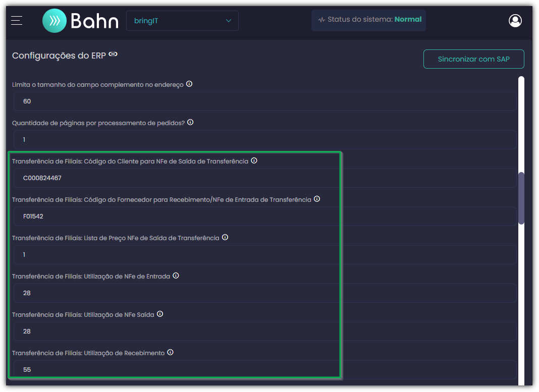This screenshot has height=392, width=539.
Task: Focus the client code field C000824467
Action: point(264,178)
